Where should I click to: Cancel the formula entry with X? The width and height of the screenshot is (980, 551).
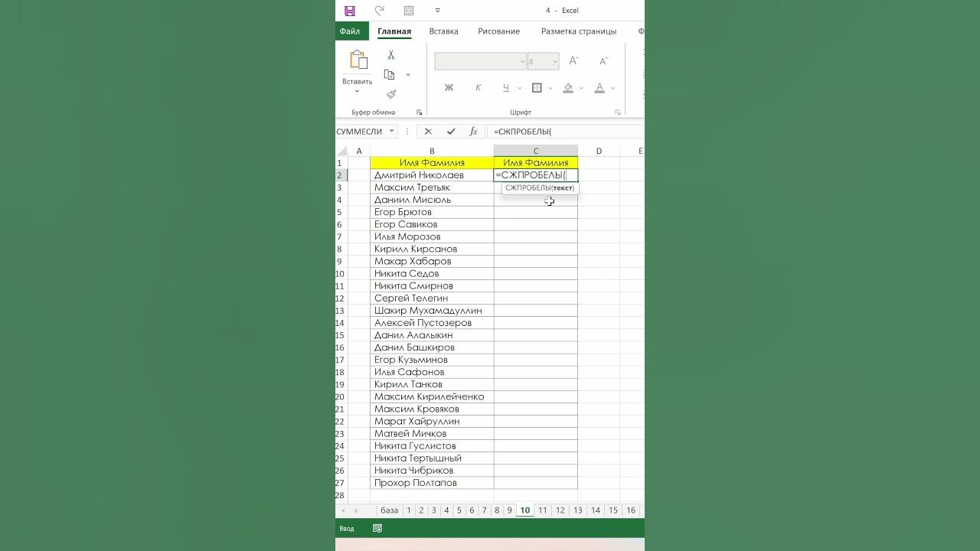(428, 132)
